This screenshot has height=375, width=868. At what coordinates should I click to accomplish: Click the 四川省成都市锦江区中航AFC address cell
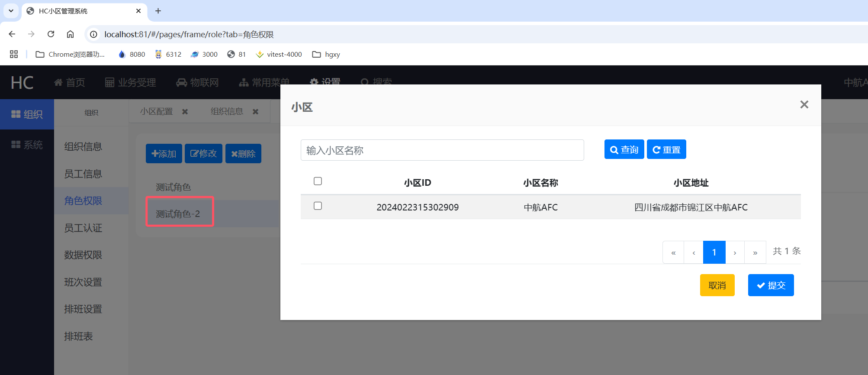point(691,207)
